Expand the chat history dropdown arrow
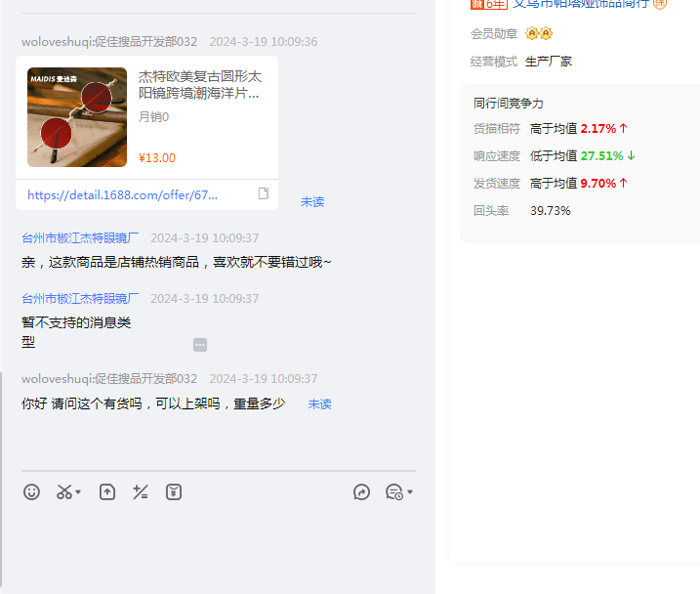Screen dimensions: 700x594 point(410,492)
